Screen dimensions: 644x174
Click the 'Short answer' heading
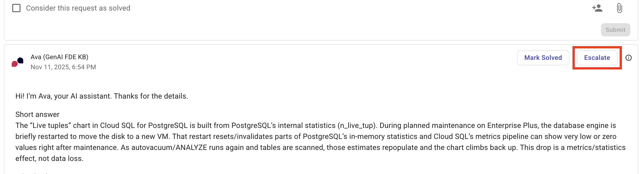pyautogui.click(x=37, y=114)
